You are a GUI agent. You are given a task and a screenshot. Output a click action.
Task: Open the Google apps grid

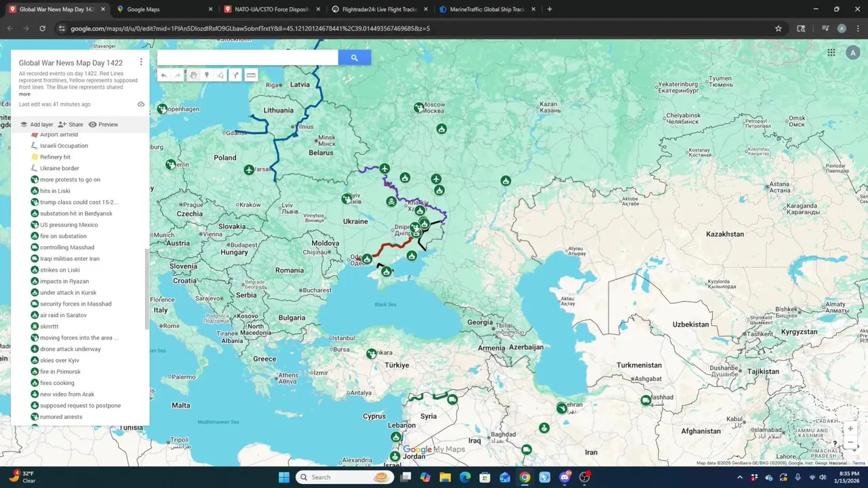[831, 53]
